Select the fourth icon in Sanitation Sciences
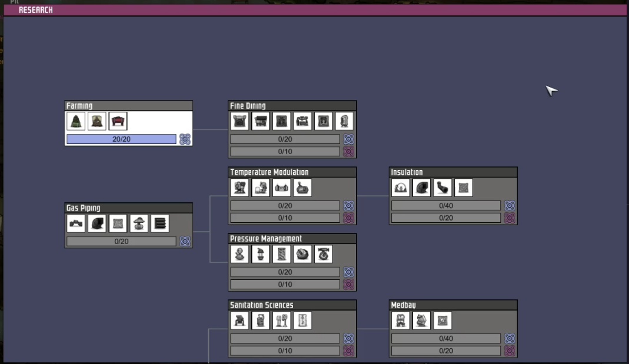This screenshot has height=364, width=629. pyautogui.click(x=302, y=320)
